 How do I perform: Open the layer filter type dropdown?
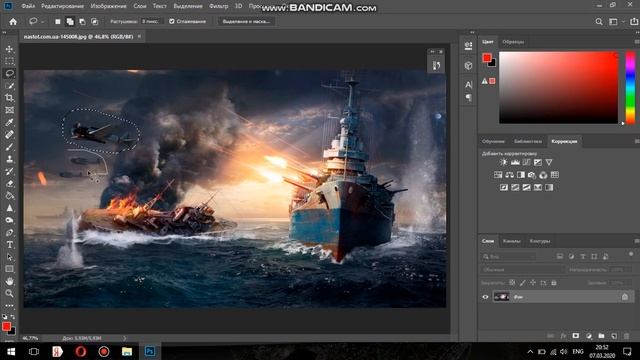(509, 256)
